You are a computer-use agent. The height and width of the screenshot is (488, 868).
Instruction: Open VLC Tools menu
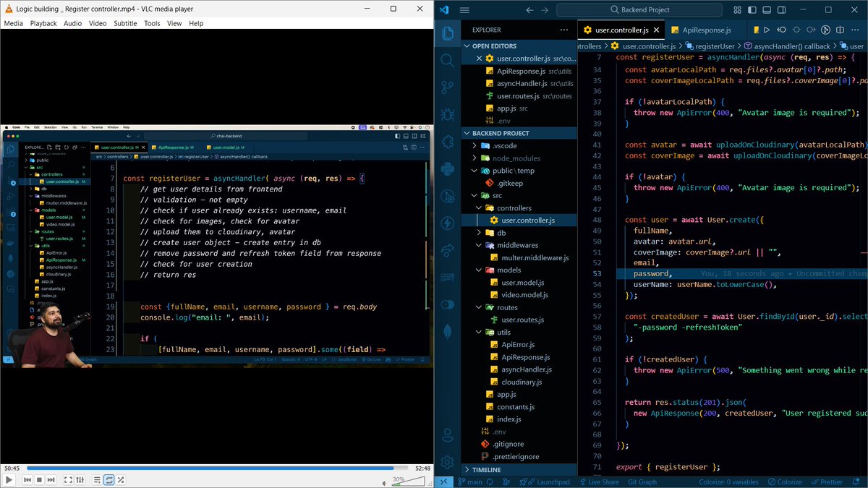[x=152, y=23]
